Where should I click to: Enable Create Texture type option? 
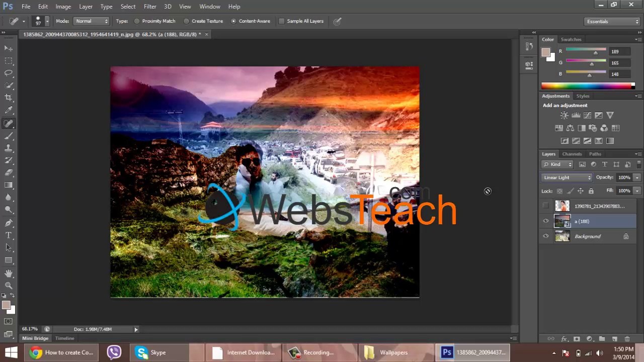tap(204, 21)
